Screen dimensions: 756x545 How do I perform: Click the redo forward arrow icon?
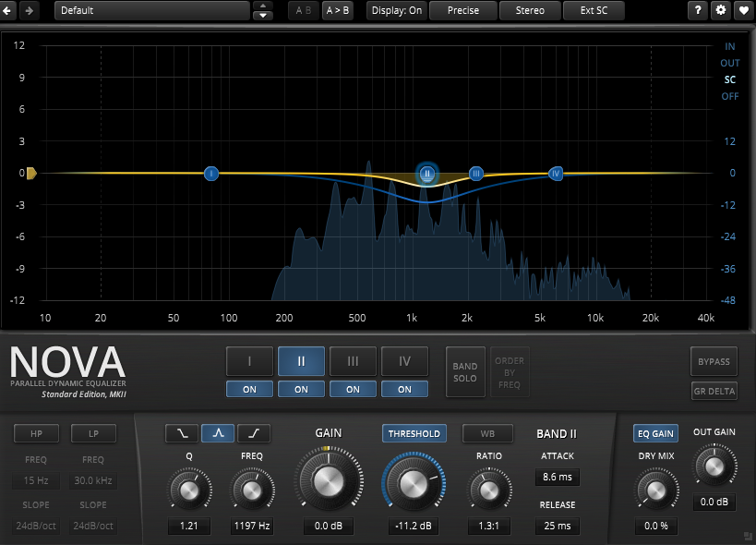pyautogui.click(x=30, y=10)
